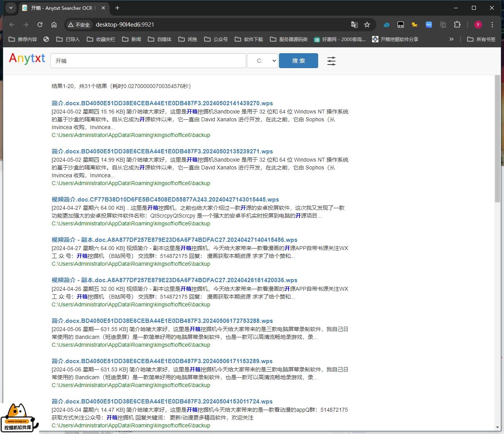This screenshot has width=504, height=434.
Task: Click the blue 搜索 button
Action: (x=298, y=61)
